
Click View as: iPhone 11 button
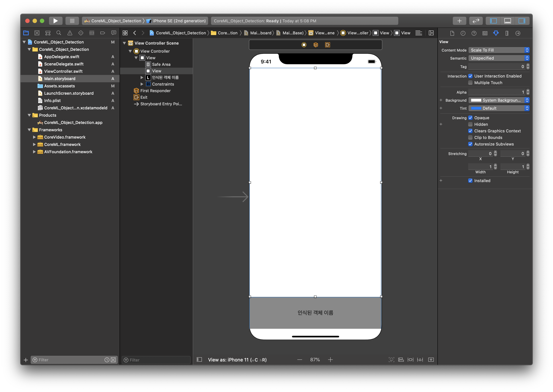click(237, 360)
